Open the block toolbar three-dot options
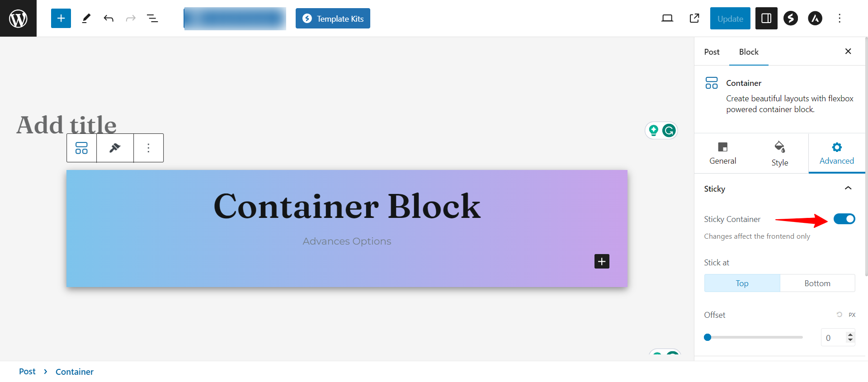The width and height of the screenshot is (868, 382). point(148,148)
